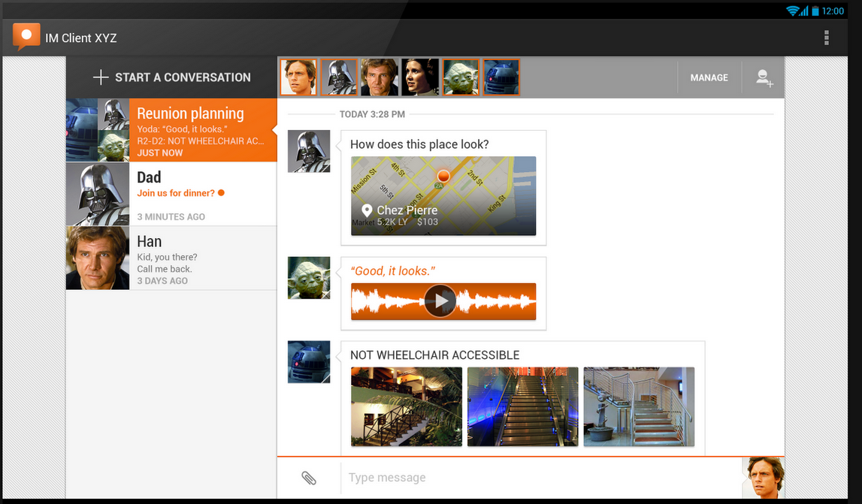Click the Wi-Fi status icon
This screenshot has height=504, width=862.
[x=792, y=11]
